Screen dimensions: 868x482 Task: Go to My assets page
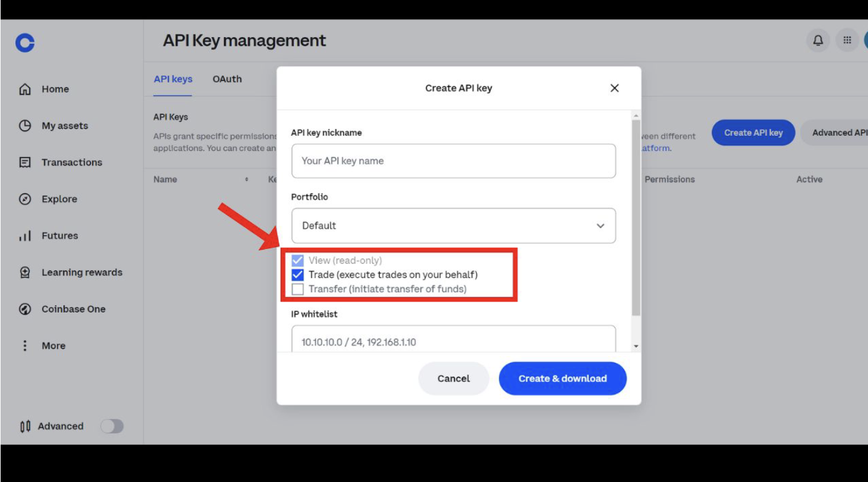(65, 125)
